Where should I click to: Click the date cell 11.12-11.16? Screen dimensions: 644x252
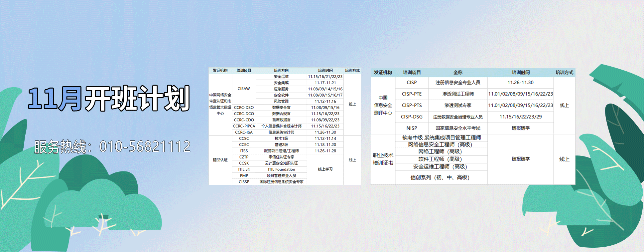coord(325,102)
